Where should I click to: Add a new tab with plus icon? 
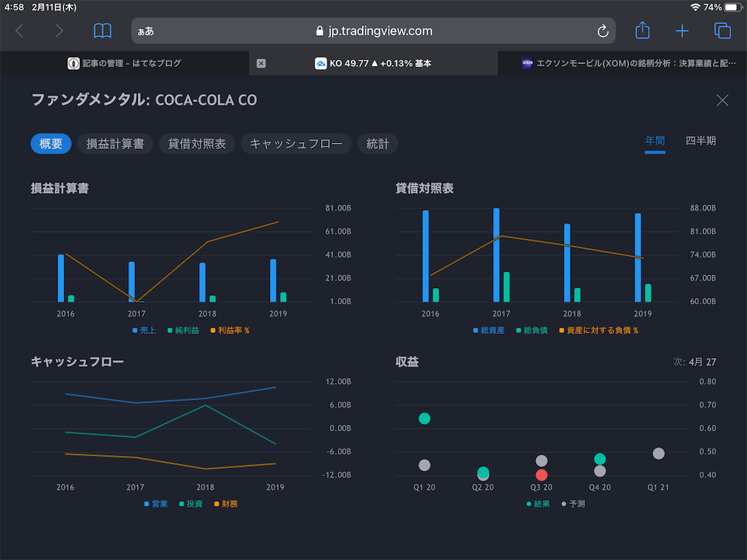682,31
